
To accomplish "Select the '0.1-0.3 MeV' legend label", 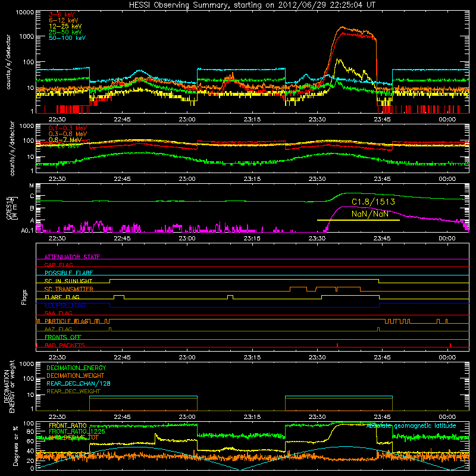I will (68, 128).
